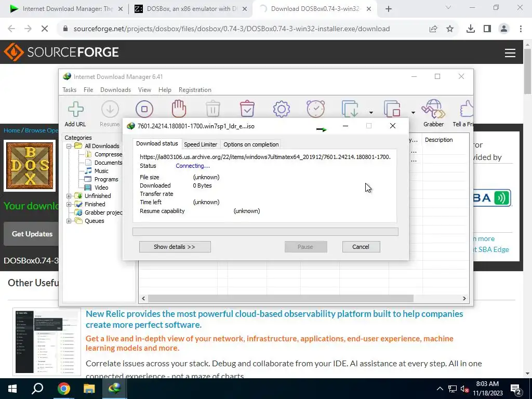Open the Chrome three-dot menu
Viewport: 532px width, 399px height.
pyautogui.click(x=521, y=29)
